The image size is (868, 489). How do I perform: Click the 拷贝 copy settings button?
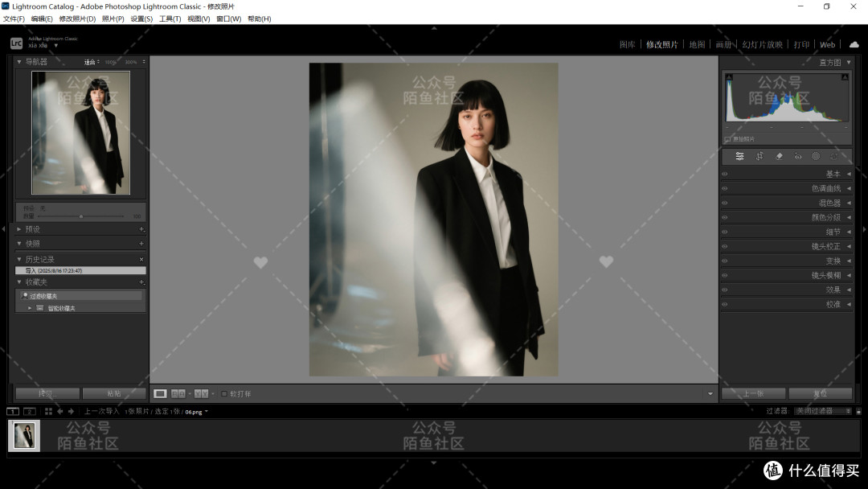point(47,394)
